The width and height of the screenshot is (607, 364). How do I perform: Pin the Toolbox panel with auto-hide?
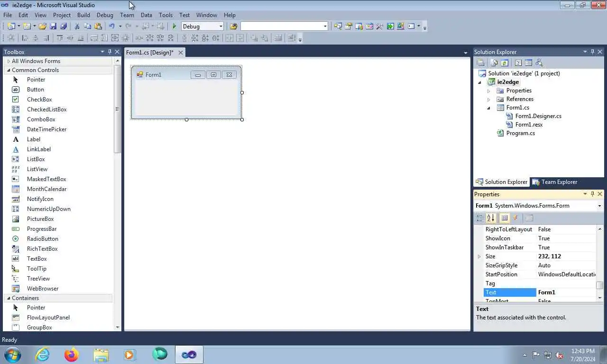coord(110,52)
